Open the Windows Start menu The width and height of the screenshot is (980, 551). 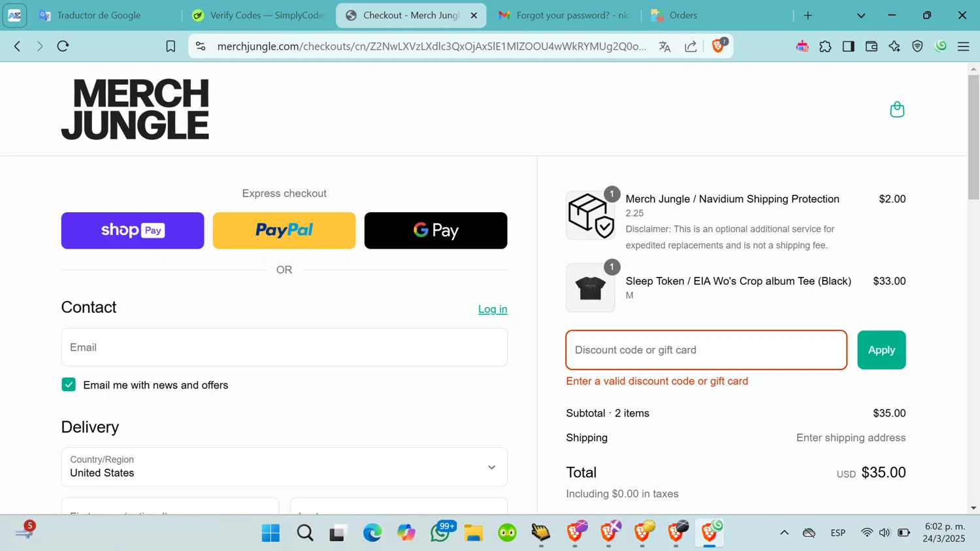[270, 533]
